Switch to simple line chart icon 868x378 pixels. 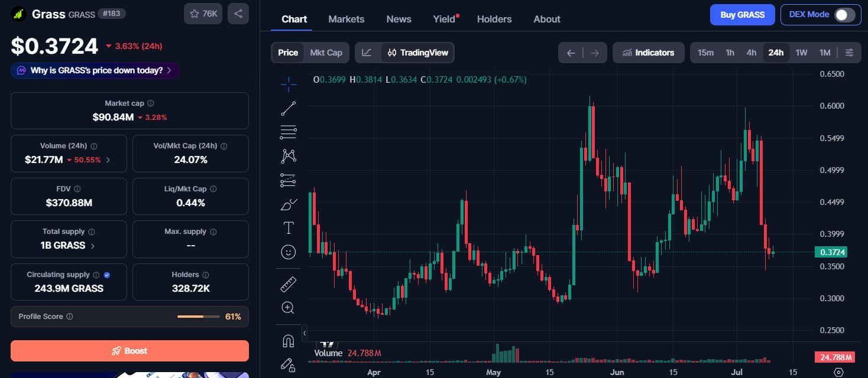[x=367, y=53]
